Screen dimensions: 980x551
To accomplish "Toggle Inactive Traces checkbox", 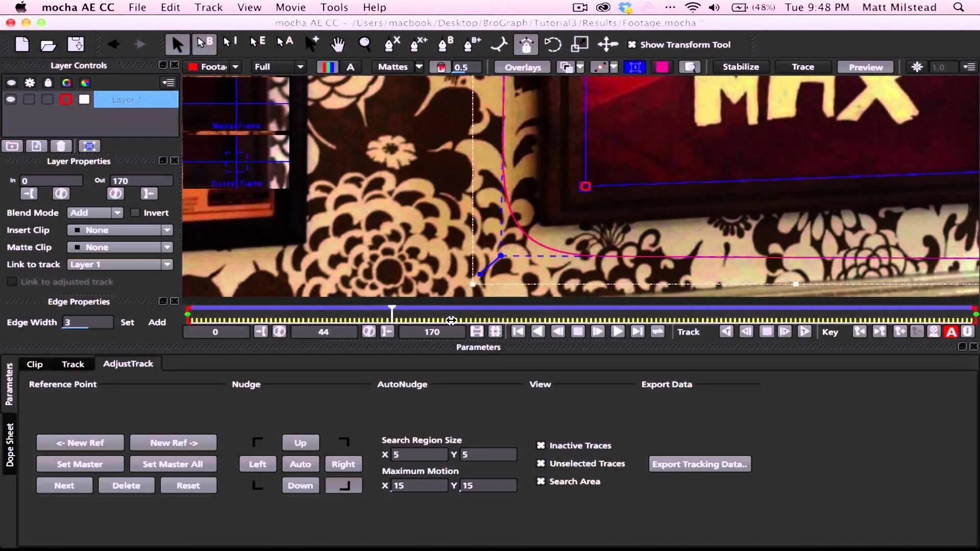I will [541, 445].
